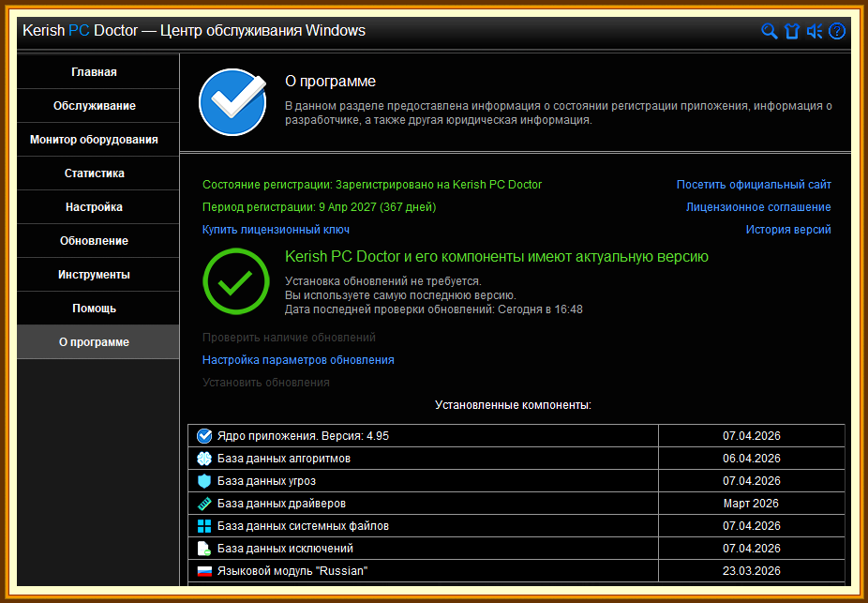This screenshot has height=603, width=868.
Task: Click the Russian flag language module icon
Action: pos(204,571)
